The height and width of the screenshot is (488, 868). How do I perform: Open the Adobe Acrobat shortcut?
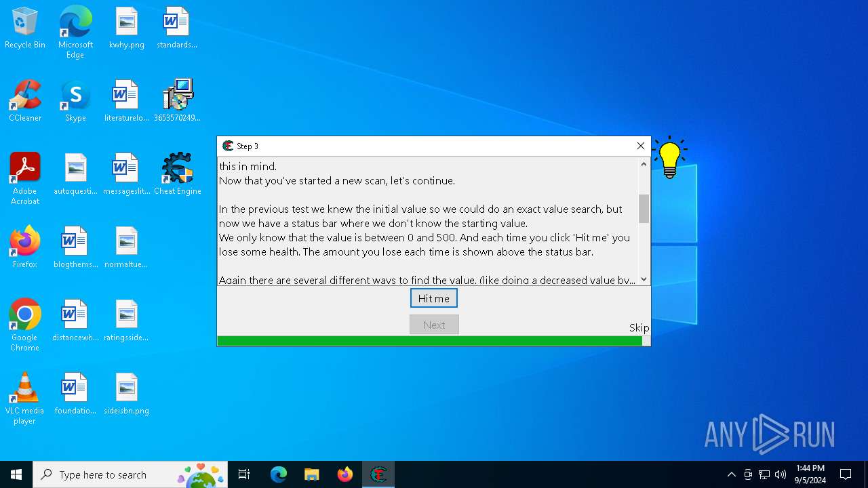[x=25, y=179]
